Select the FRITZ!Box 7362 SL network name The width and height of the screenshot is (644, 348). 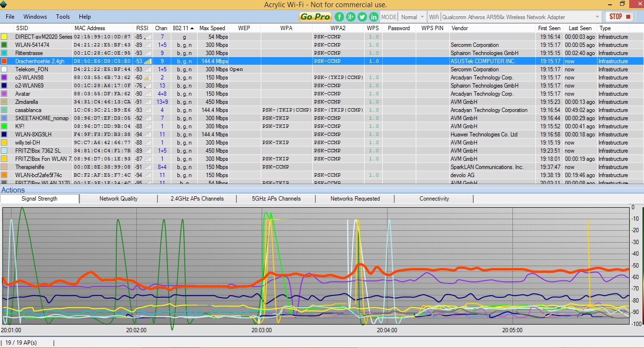tap(38, 151)
